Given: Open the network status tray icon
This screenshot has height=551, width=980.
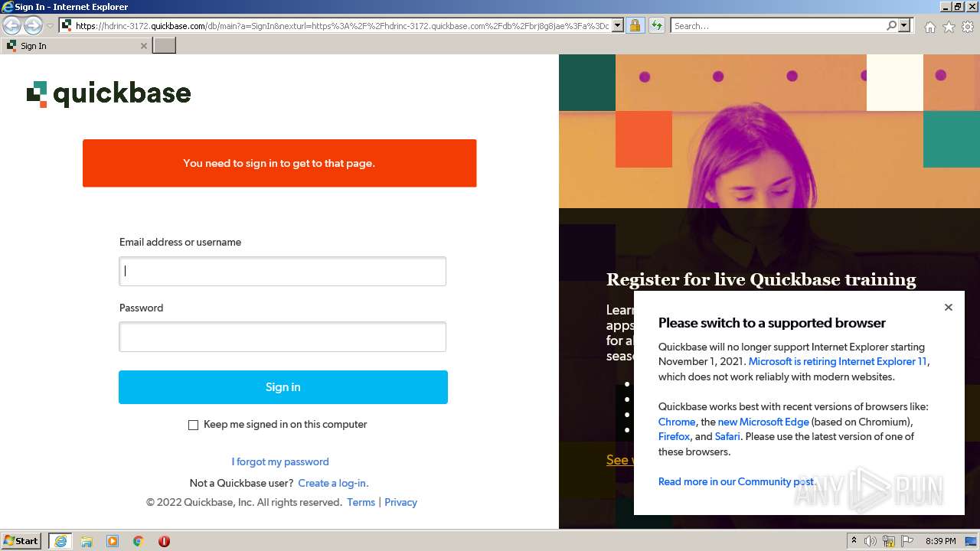Looking at the screenshot, I should pyautogui.click(x=889, y=541).
